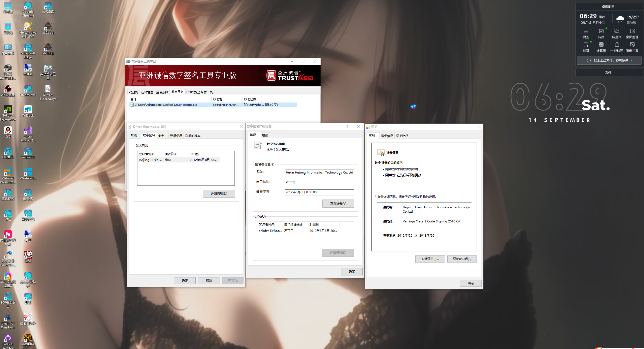Click the 搜索全盘文件 search box

coord(609,61)
